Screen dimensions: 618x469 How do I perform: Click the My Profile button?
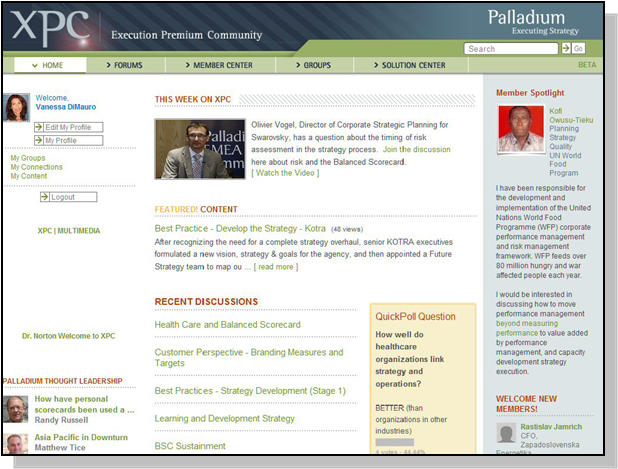coord(69,140)
